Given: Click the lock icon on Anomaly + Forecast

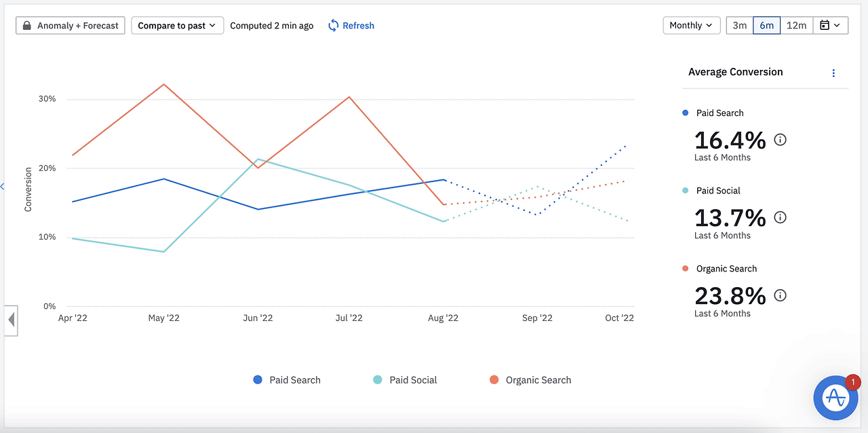Looking at the screenshot, I should pos(27,26).
